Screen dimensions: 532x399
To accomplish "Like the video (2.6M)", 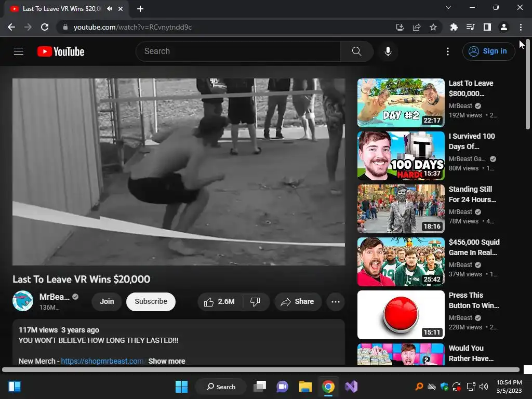I will tap(219, 302).
